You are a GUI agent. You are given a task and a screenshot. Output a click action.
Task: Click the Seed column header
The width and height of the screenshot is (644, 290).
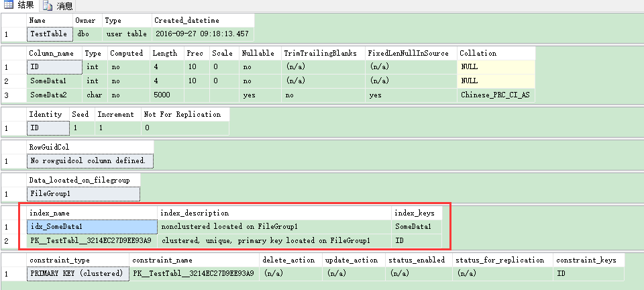point(82,115)
